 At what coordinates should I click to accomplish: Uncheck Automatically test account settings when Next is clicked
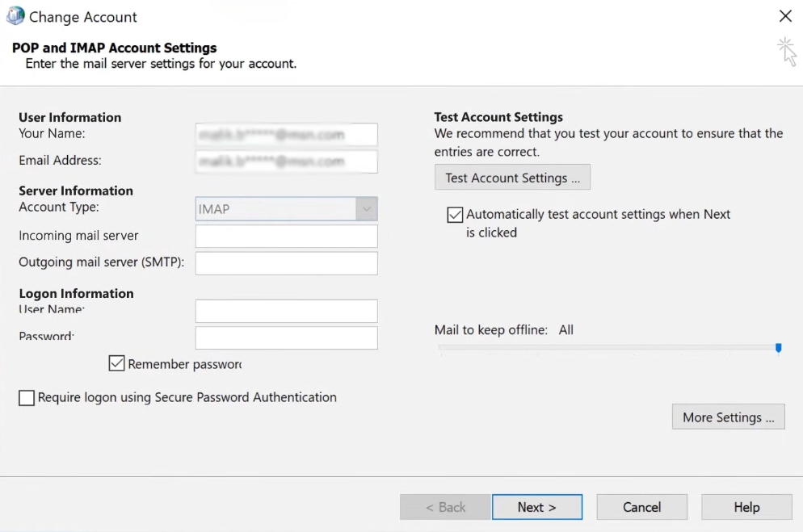(455, 215)
